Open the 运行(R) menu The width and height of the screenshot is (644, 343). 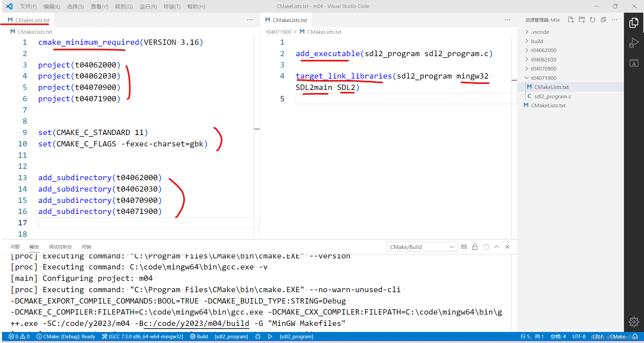pyautogui.click(x=148, y=6)
